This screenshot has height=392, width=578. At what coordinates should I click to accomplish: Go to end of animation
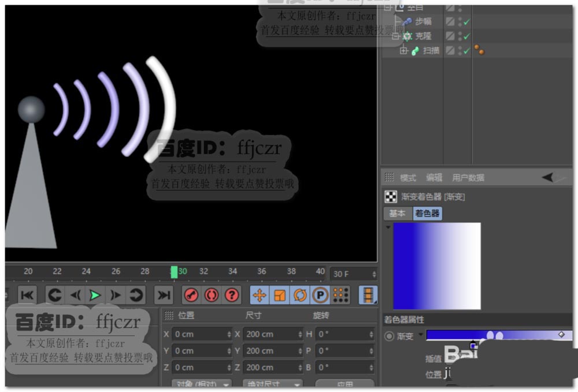[x=164, y=295]
